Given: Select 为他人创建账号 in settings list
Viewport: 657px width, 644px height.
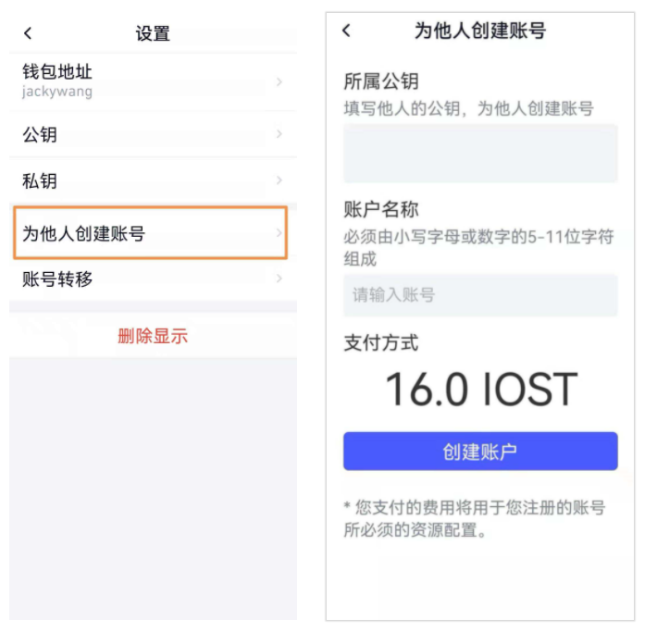Looking at the screenshot, I should pos(151,232).
